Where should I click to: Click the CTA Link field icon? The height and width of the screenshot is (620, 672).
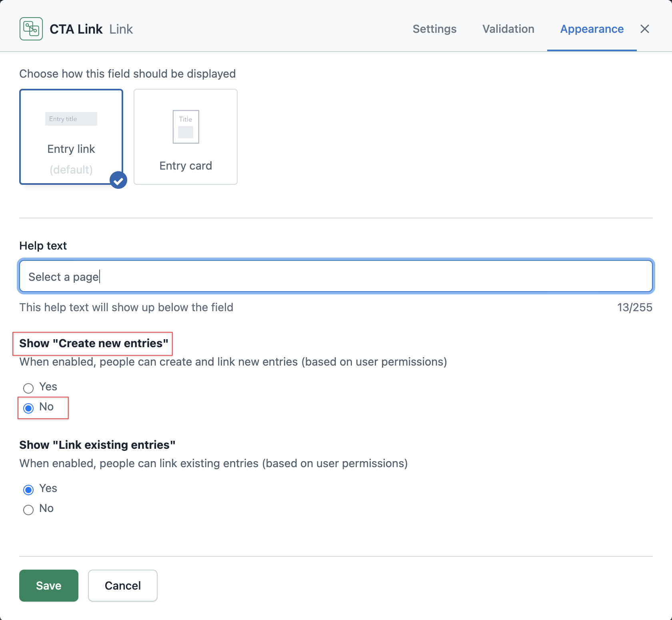31,28
